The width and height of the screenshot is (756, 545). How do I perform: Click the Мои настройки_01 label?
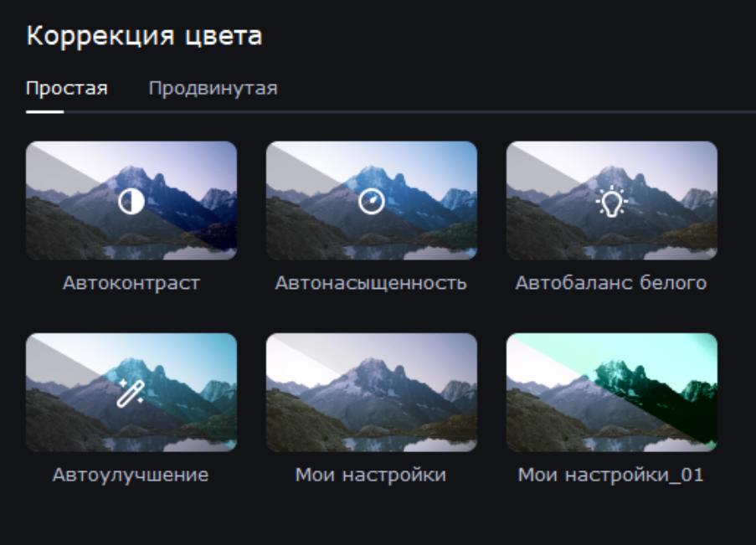point(610,475)
